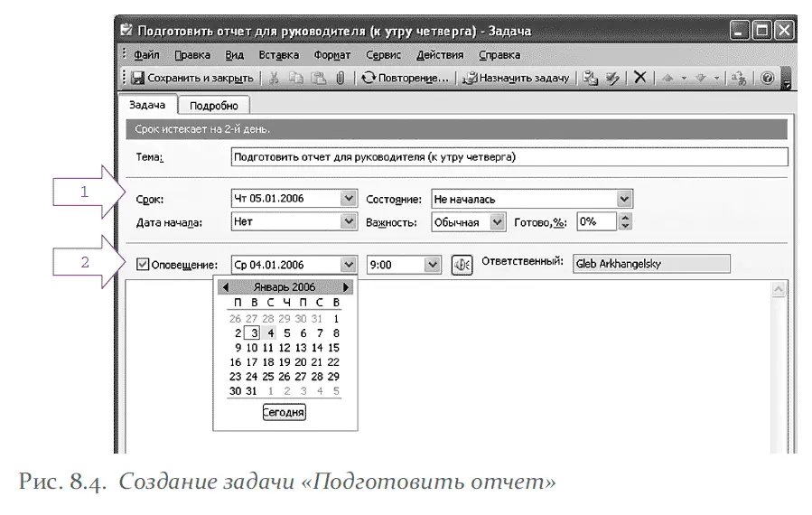Image resolution: width=812 pixels, height=515 pixels.
Task: Click the Январь 2006 month header
Action: click(x=285, y=287)
